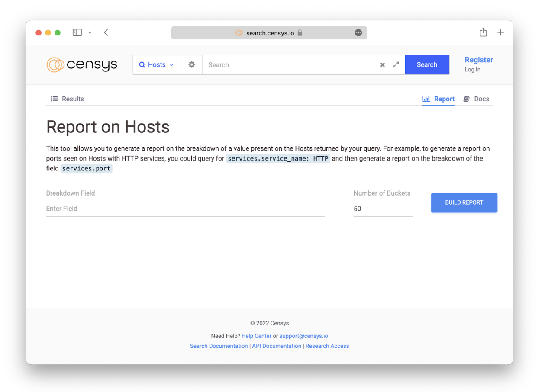Open a new tab with plus icon

pos(500,32)
